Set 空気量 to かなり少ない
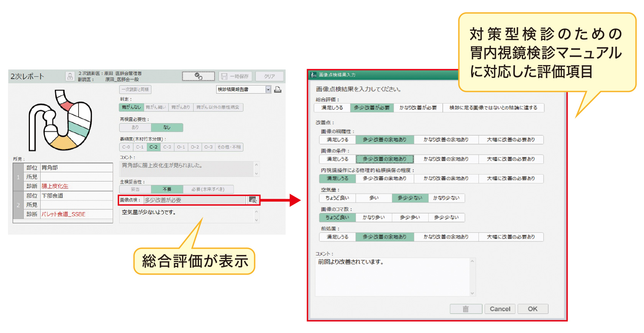This screenshot has height=333, width=644. coord(446,198)
